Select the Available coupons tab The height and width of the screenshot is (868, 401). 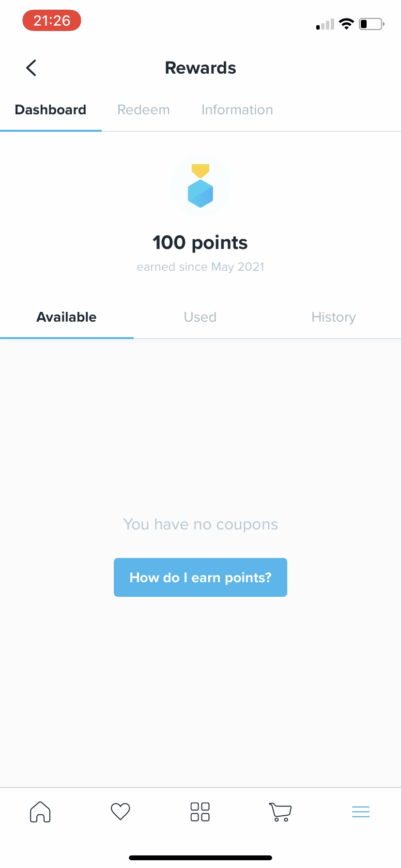[x=67, y=317]
